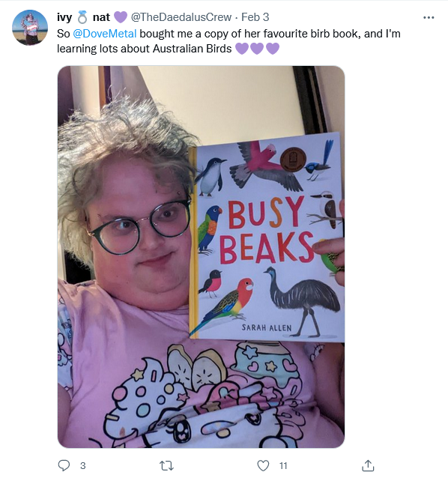Open the @DoveMetal mention link
The width and height of the screenshot is (448, 481).
105,34
